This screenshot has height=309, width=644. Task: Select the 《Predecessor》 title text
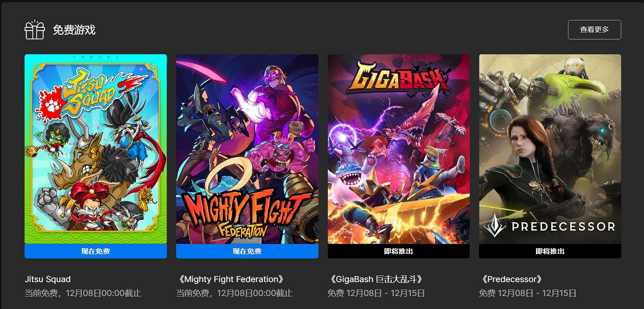click(512, 279)
